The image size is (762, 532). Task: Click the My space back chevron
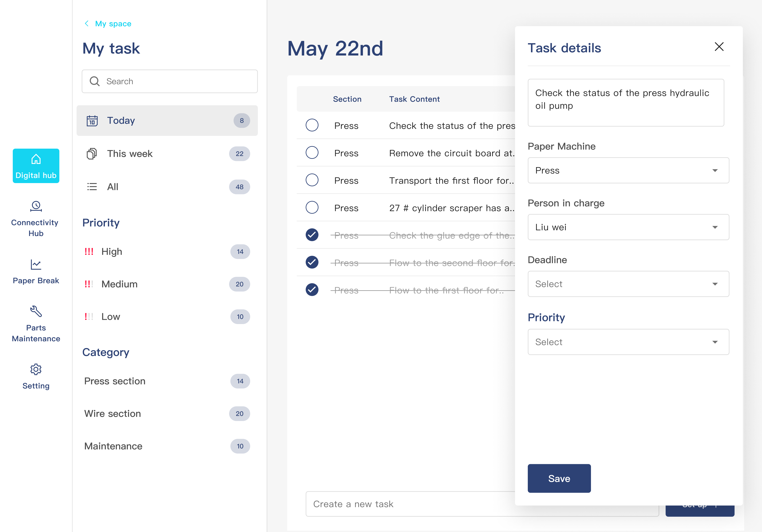click(87, 24)
